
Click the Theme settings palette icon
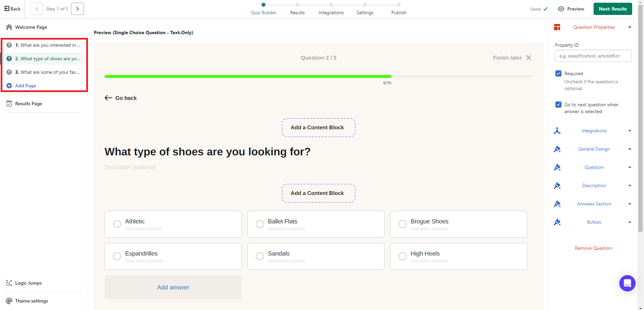coord(9,301)
